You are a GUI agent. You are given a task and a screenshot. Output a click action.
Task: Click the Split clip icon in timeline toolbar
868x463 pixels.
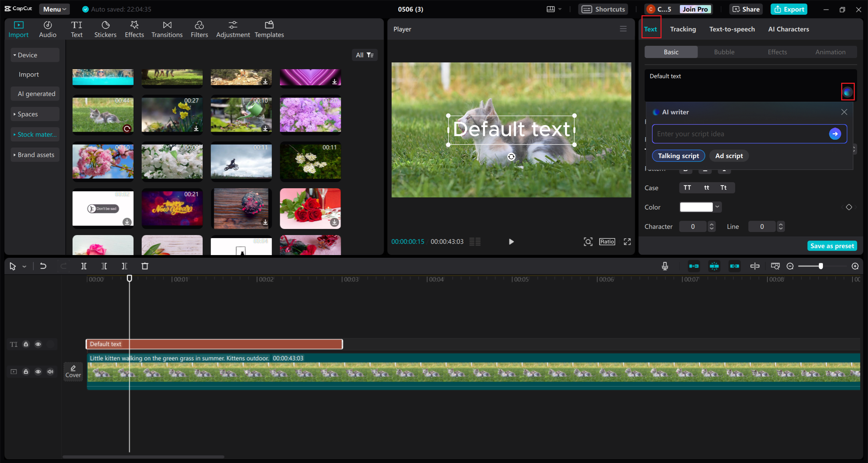tap(83, 266)
